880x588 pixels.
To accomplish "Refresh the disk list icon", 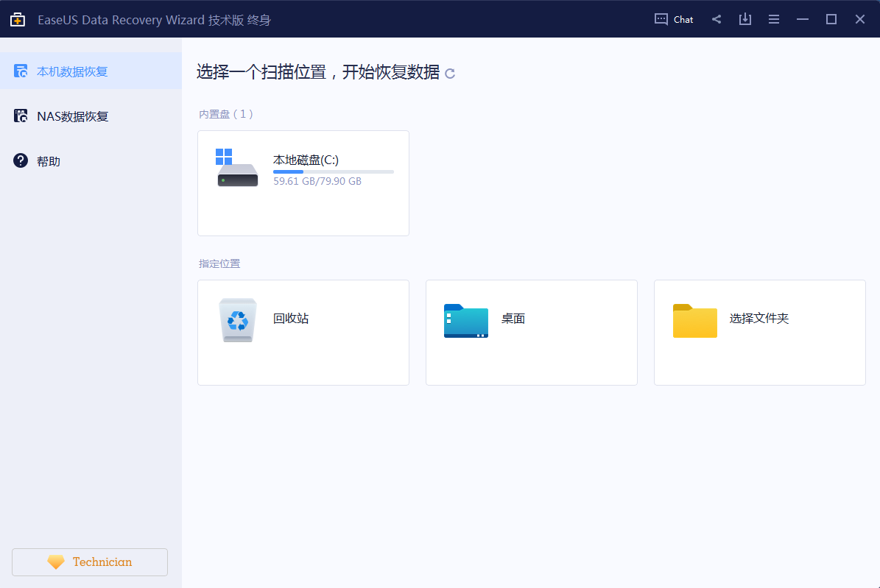I will (x=449, y=74).
